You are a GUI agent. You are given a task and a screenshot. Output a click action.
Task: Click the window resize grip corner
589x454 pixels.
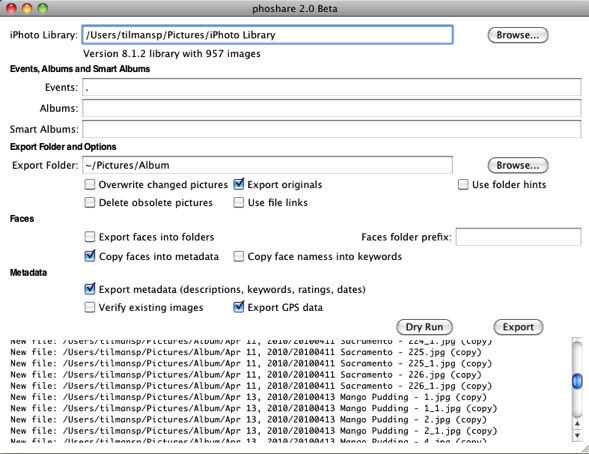(x=584, y=449)
